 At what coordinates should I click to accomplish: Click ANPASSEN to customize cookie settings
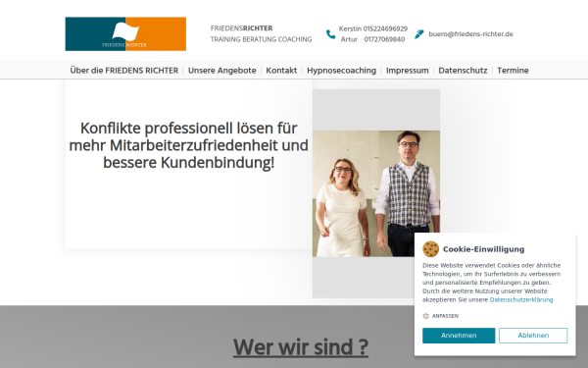click(445, 316)
